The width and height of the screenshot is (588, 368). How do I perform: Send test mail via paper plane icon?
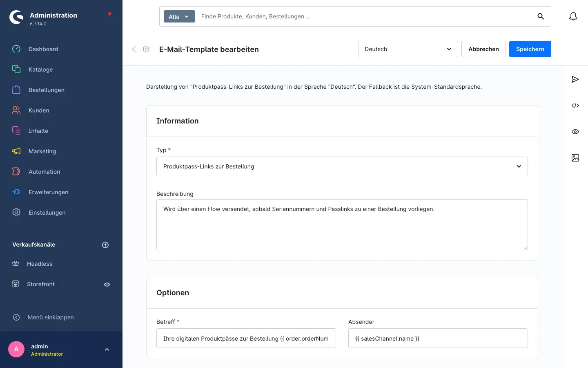click(575, 79)
